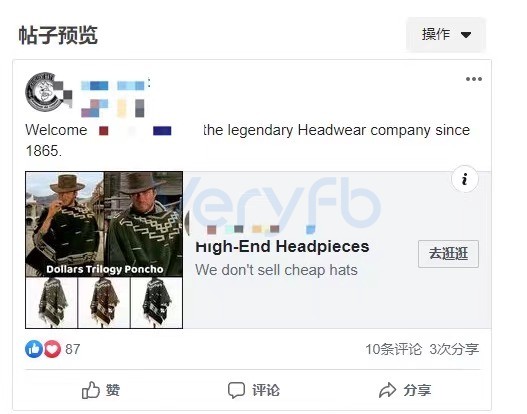
Task: Open the 10条评论 comments link
Action: (x=393, y=349)
